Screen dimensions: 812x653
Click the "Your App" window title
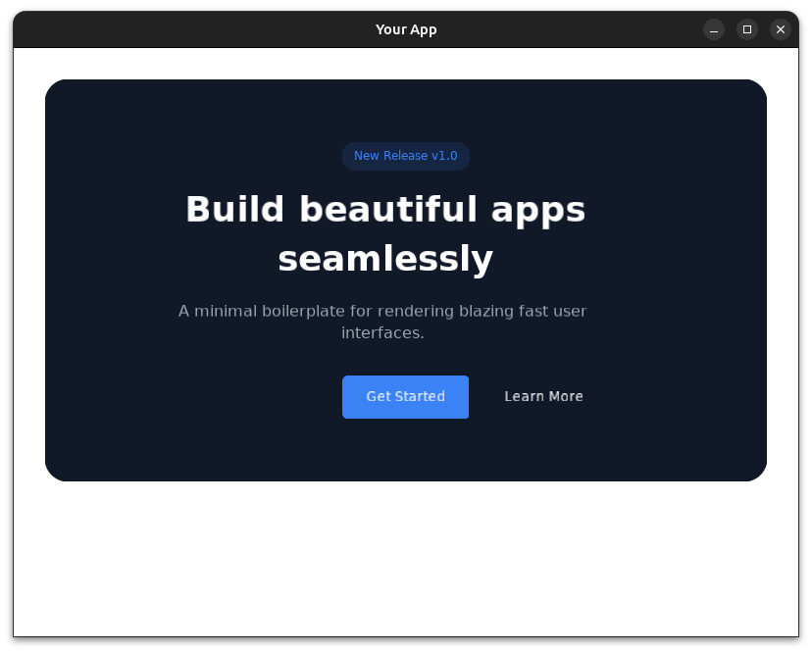pyautogui.click(x=406, y=29)
